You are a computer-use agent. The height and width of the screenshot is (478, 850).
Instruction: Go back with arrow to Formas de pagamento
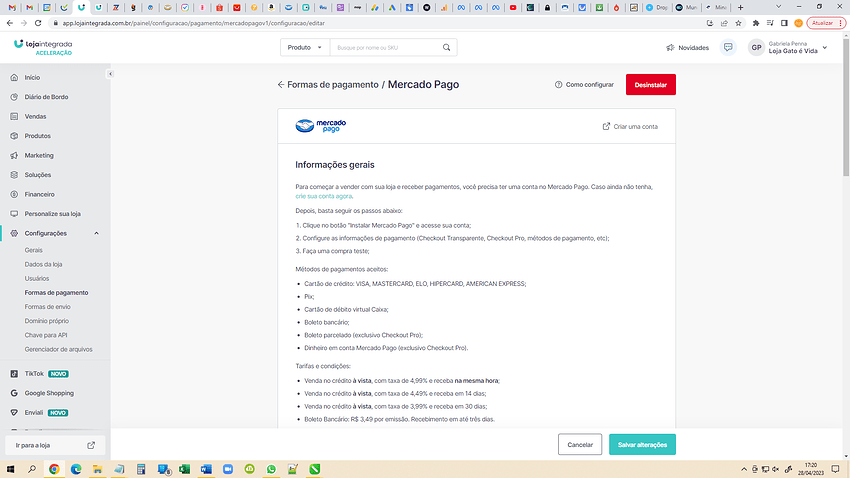[x=281, y=85]
